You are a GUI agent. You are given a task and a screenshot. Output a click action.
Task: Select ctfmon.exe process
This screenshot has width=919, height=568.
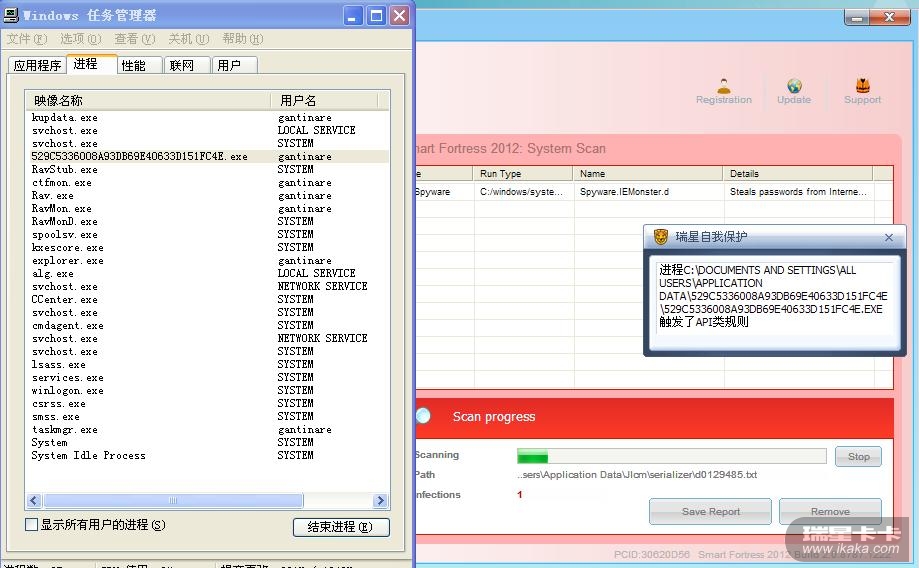(208, 183)
